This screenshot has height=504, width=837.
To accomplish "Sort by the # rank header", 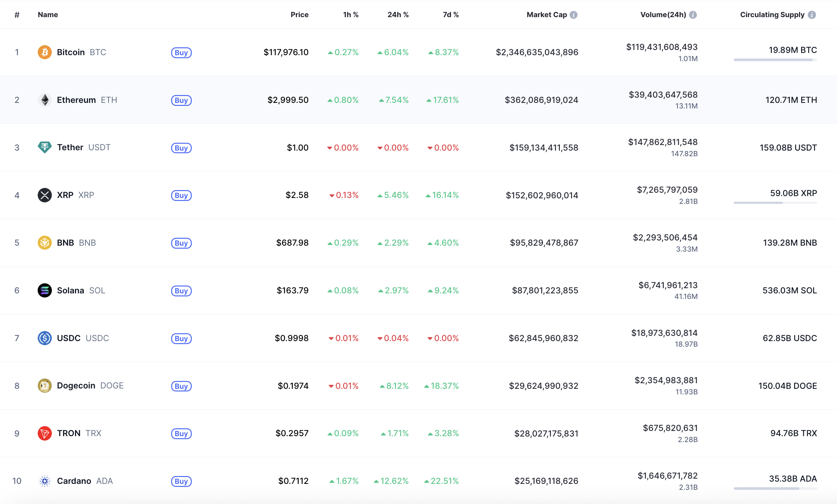I will coord(17,15).
